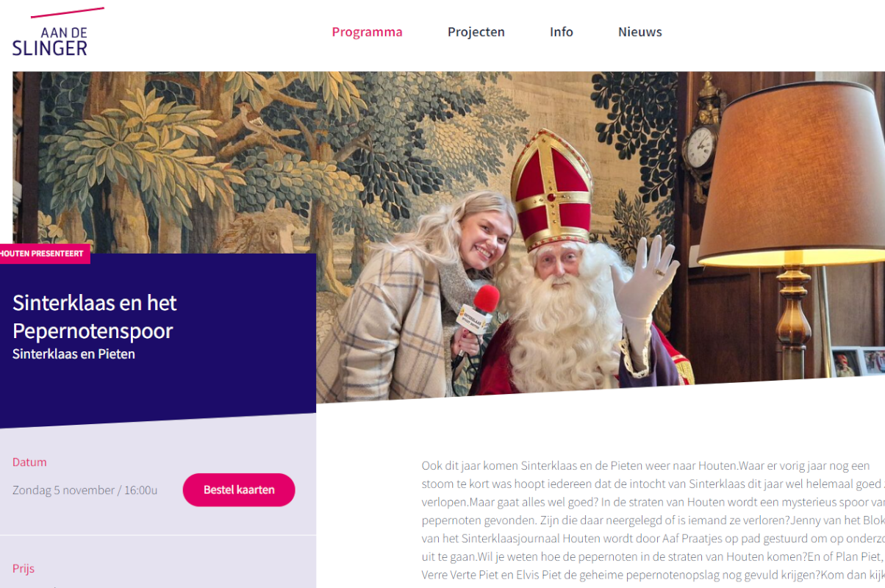Click the red line above logo
885x588 pixels.
[x=68, y=12]
